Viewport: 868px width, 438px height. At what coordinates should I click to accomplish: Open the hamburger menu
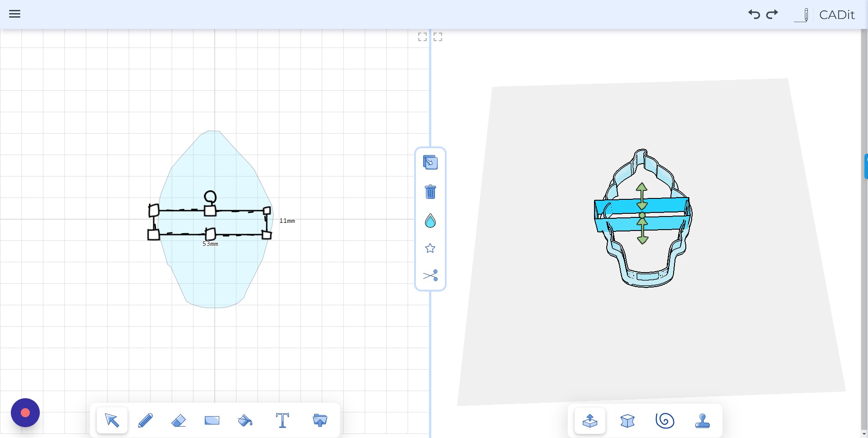[14, 14]
